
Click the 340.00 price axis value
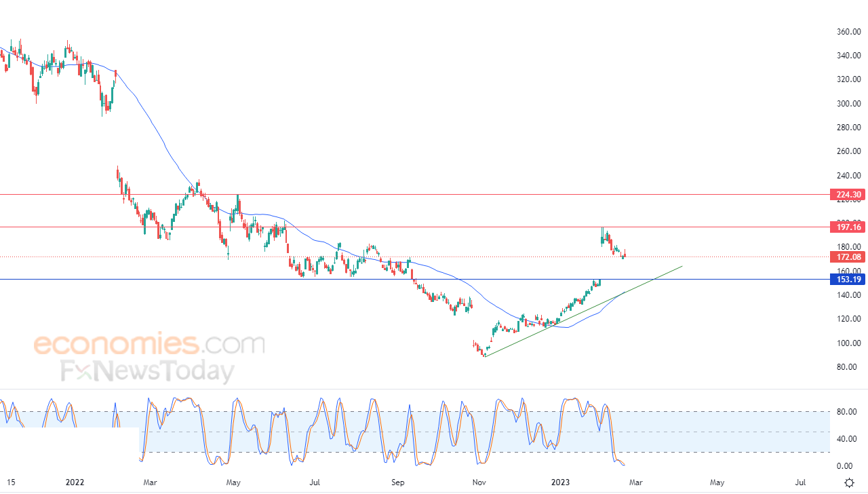(849, 56)
